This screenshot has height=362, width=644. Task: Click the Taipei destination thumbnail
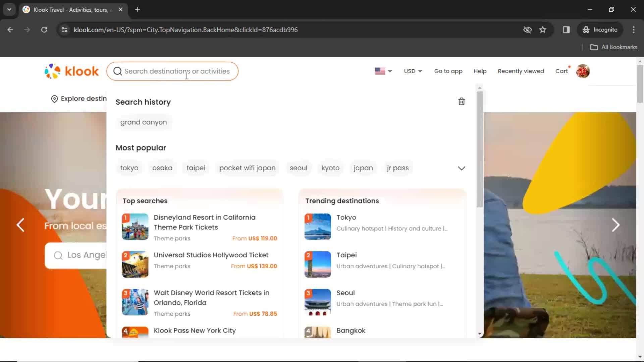(x=318, y=264)
